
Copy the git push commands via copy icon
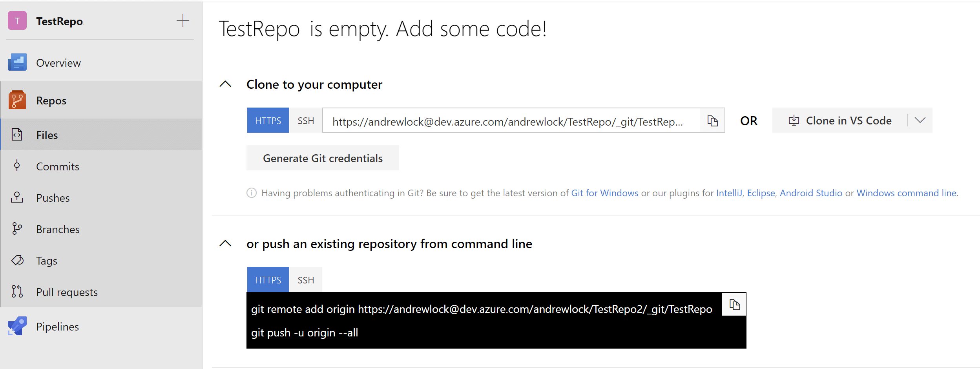(x=734, y=304)
